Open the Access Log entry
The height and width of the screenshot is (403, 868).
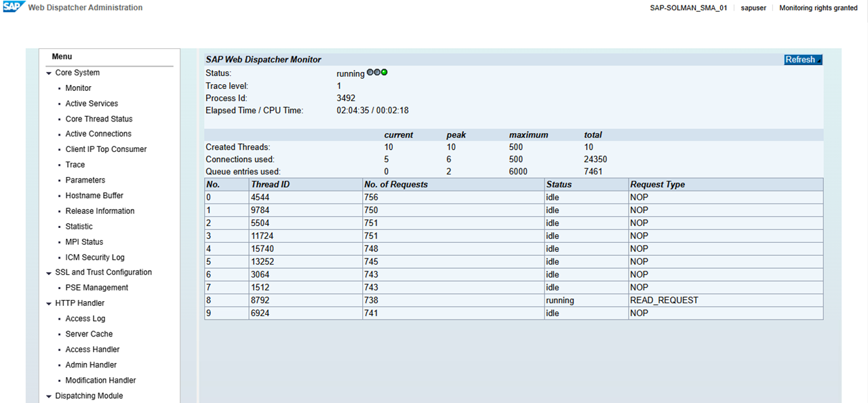coord(85,319)
